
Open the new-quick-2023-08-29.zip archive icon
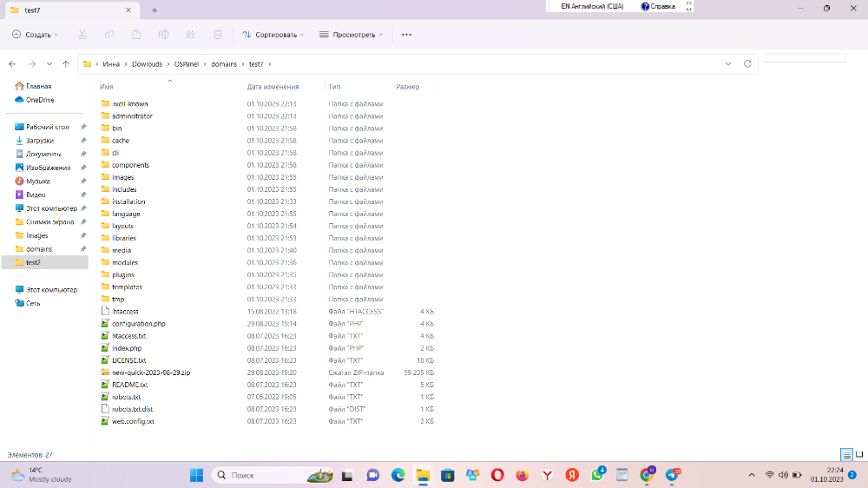[x=105, y=372]
